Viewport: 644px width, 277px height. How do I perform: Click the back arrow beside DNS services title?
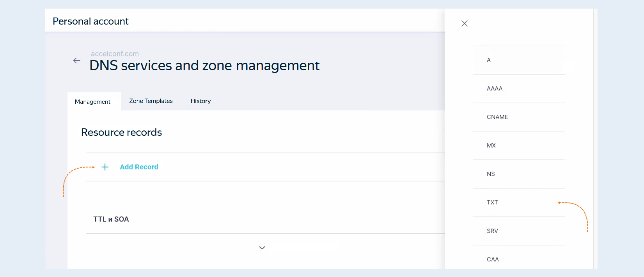tap(77, 60)
